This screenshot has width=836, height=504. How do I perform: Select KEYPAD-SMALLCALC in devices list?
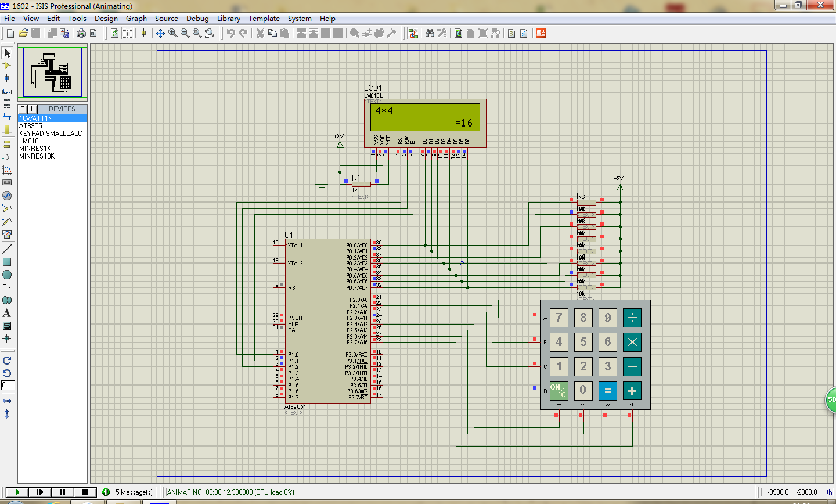(x=52, y=133)
